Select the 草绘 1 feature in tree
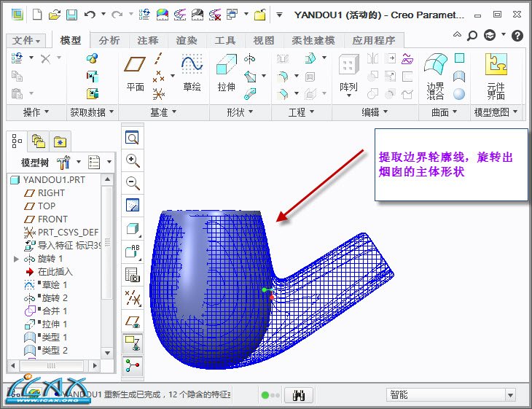Screen dimensions: 532x409 coord(54,285)
